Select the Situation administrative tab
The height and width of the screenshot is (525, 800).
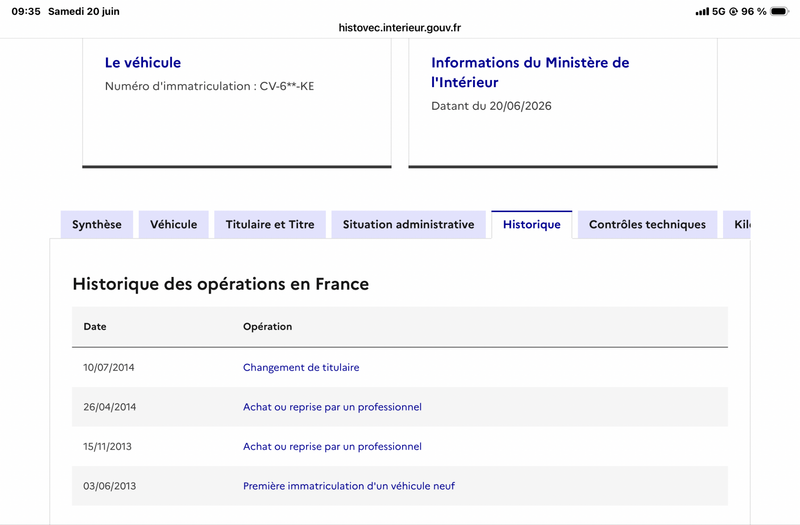(409, 224)
